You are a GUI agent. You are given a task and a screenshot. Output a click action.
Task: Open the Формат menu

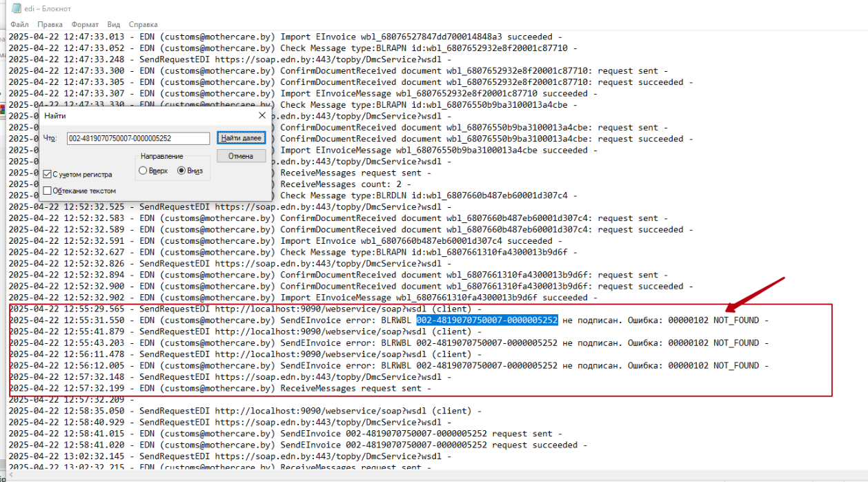coord(85,24)
